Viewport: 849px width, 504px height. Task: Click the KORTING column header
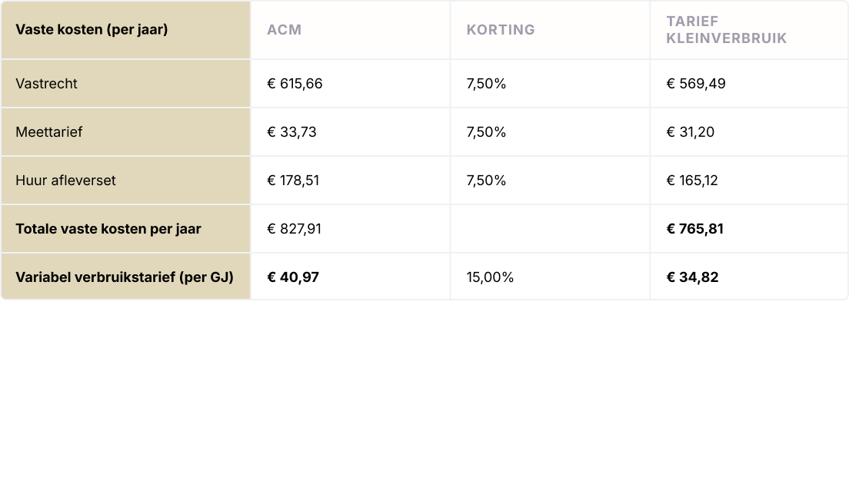click(x=500, y=30)
